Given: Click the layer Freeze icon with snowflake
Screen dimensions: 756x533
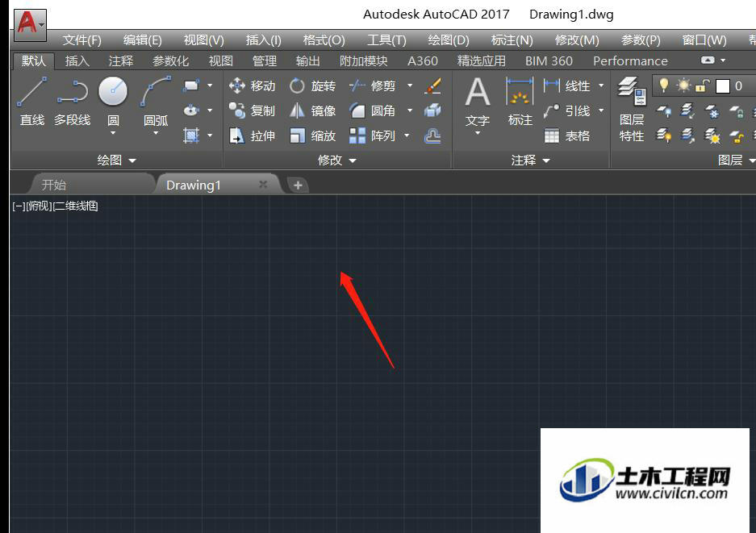Looking at the screenshot, I should click(712, 111).
